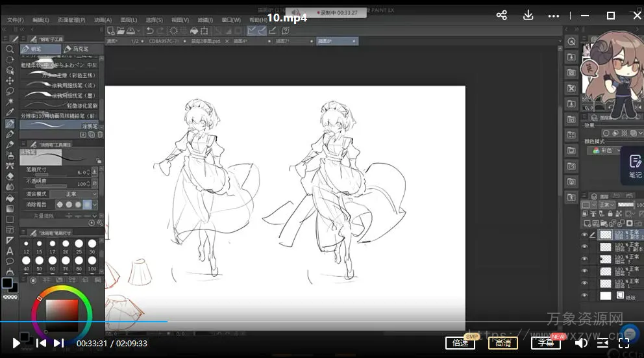Click the 高清 video quality button

point(503,343)
